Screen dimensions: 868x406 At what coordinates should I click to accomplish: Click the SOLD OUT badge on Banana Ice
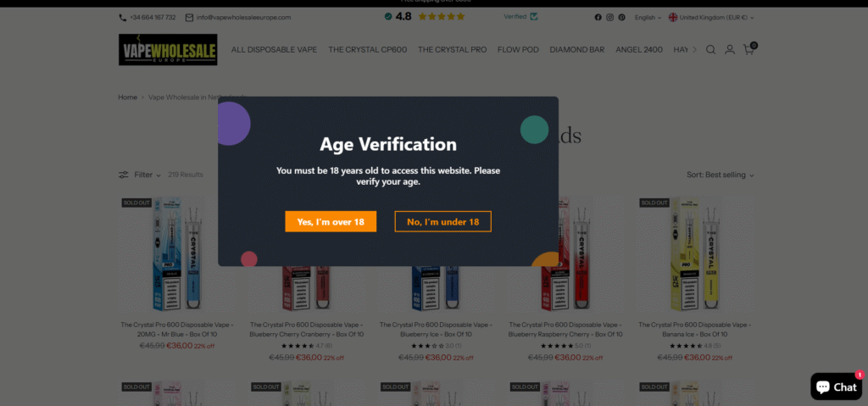pyautogui.click(x=654, y=203)
